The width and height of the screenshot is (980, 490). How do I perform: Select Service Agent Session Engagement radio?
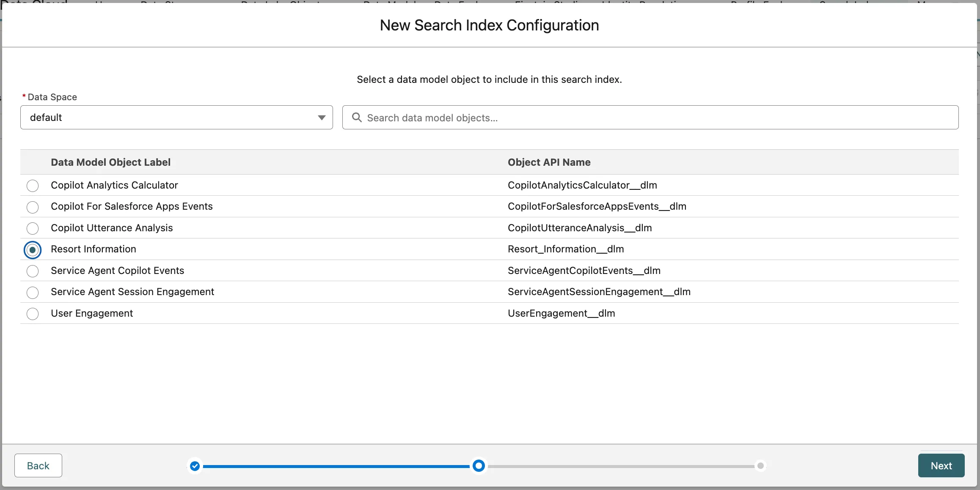point(33,293)
